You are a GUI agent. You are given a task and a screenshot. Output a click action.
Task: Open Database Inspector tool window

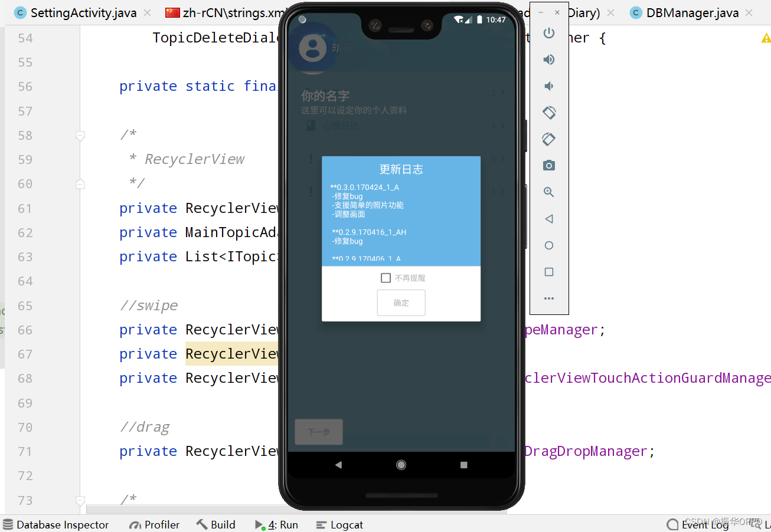pos(56,524)
